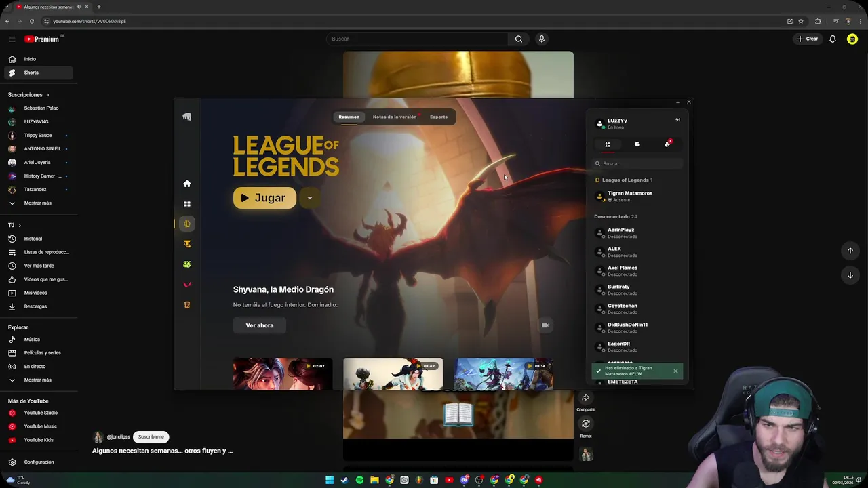
Task: Open video thumbnail with 02:07 duration
Action: pos(283,373)
